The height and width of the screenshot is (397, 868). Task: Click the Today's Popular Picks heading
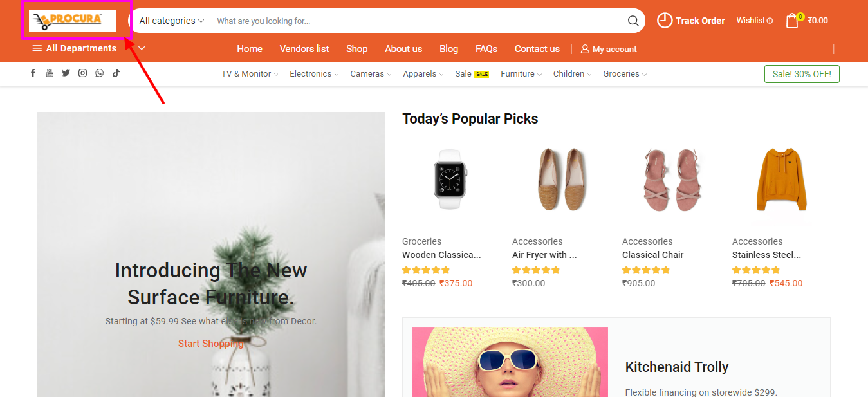coord(470,118)
